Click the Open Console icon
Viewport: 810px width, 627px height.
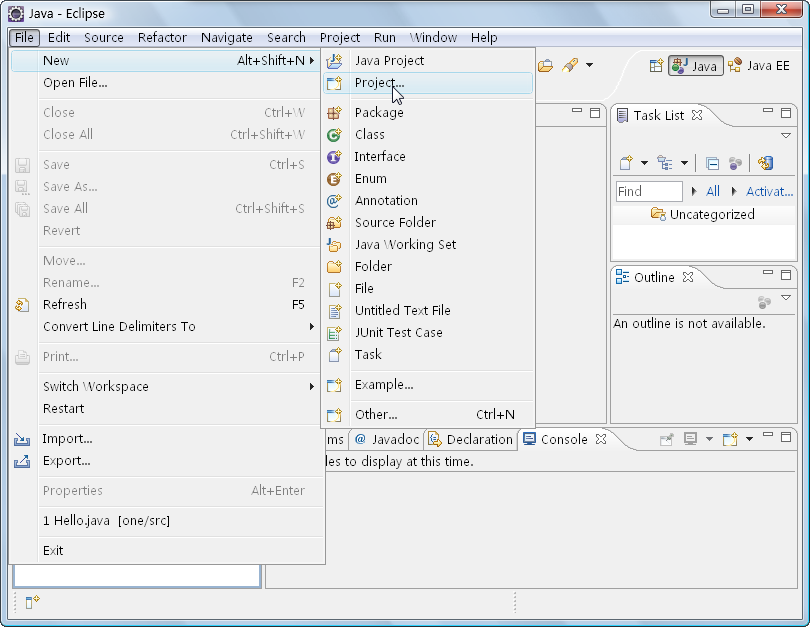tap(730, 439)
